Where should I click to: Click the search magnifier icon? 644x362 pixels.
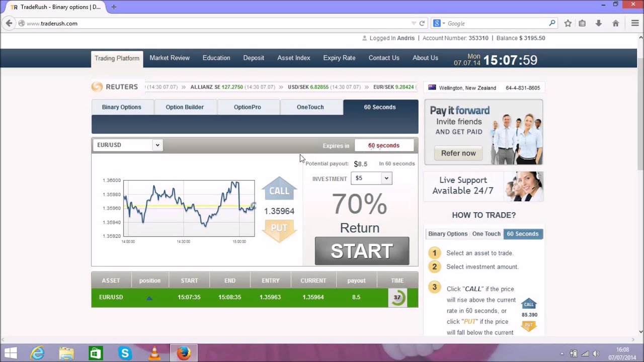click(x=552, y=23)
